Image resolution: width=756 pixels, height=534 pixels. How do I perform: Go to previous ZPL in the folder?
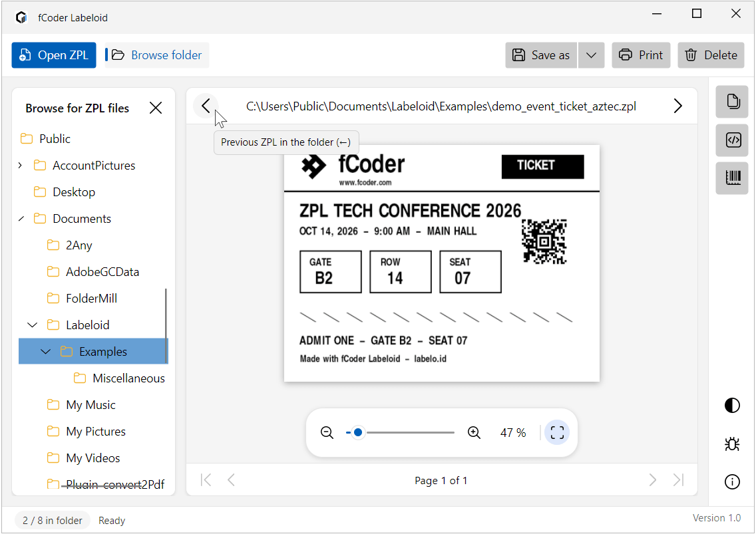[x=206, y=106]
